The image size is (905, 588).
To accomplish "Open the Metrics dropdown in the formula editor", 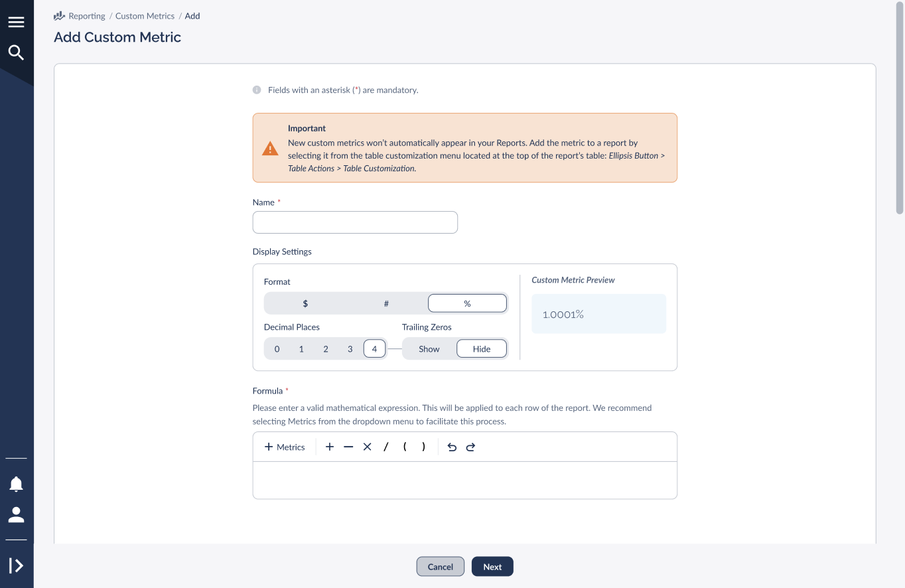I will pos(284,447).
